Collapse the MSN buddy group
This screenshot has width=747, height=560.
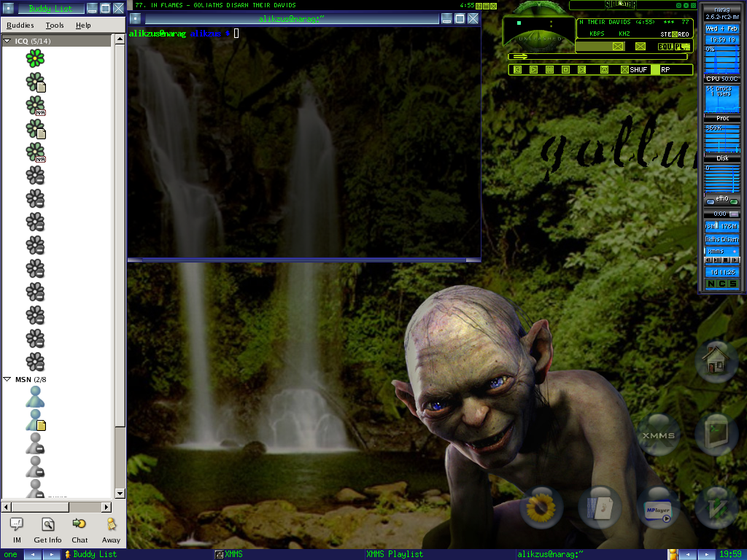click(7, 379)
